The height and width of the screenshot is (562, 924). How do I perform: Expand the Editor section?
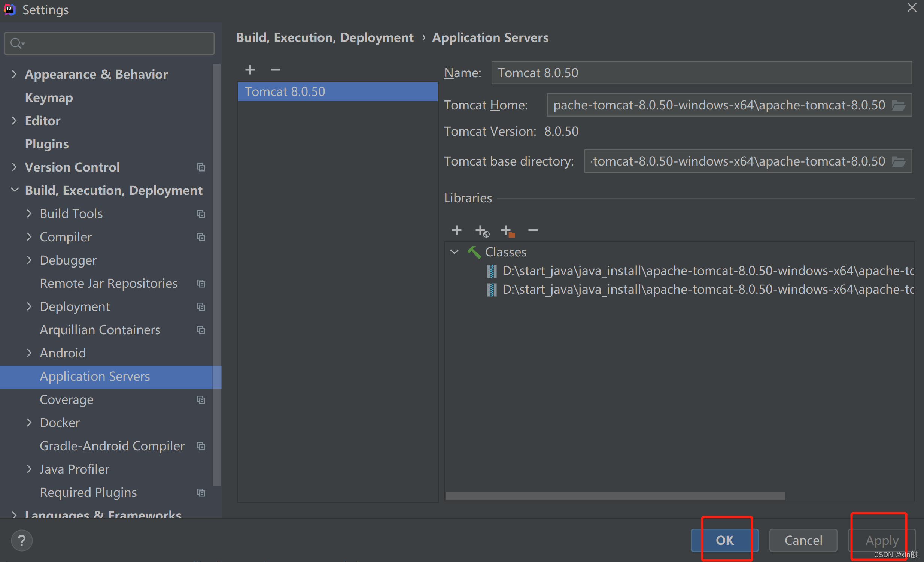pos(14,121)
